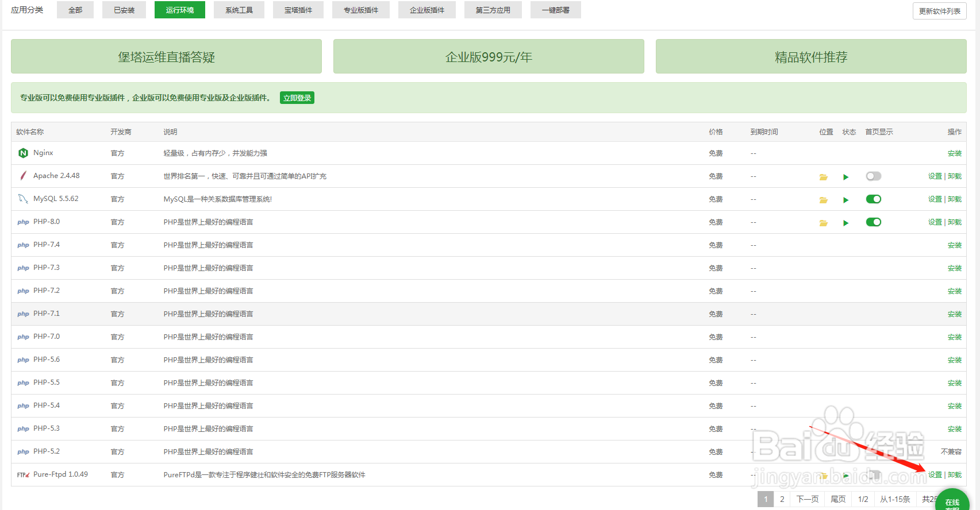The width and height of the screenshot is (980, 510).
Task: Open the PHP-8.0 folder location icon
Action: 823,223
